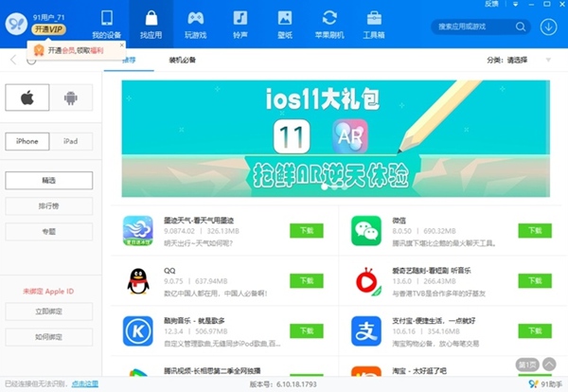
Task: Open the 玩游戏 games section
Action: click(x=196, y=24)
